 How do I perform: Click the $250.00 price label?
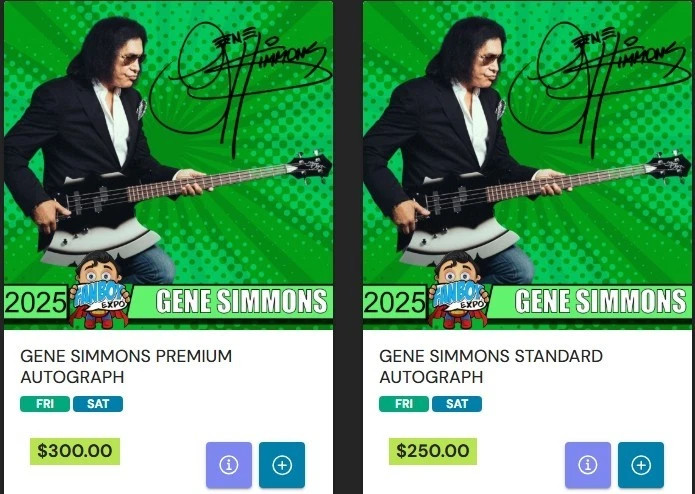(x=433, y=451)
